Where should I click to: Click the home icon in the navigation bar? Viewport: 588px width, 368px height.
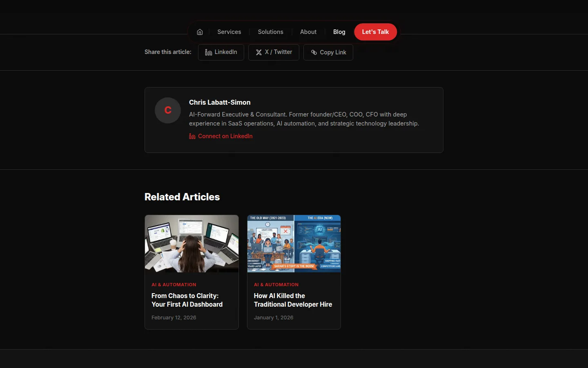tap(200, 32)
